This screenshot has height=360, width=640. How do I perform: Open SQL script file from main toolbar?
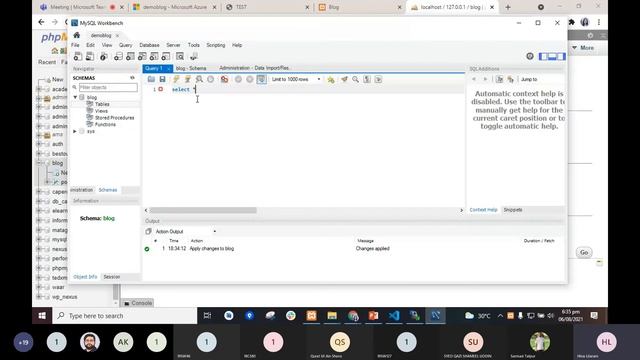click(x=90, y=57)
